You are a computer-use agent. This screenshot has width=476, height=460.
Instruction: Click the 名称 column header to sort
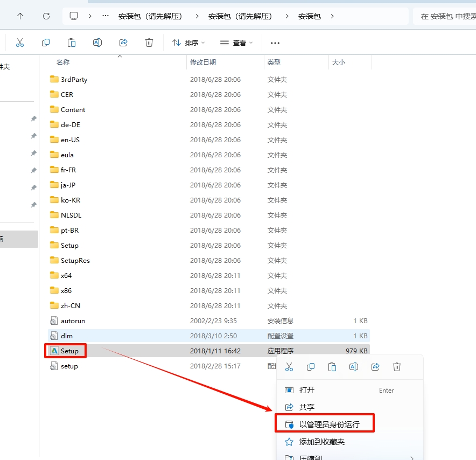coord(63,62)
